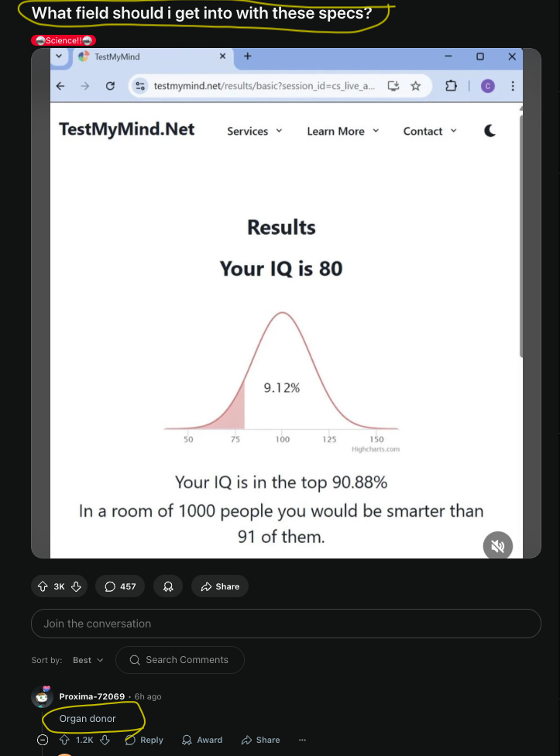The height and width of the screenshot is (756, 560).
Task: Share the post
Action: 220,586
